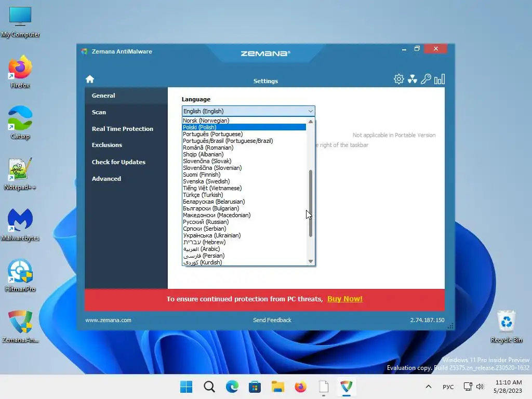Click the Buy Now! link

[345, 299]
